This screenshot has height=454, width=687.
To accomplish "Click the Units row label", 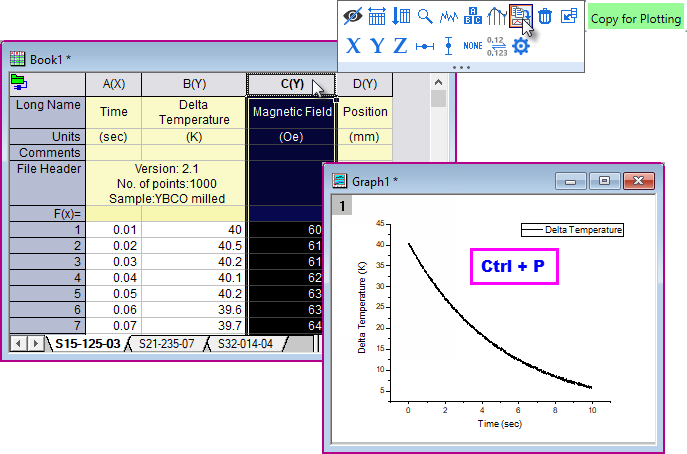I will pyautogui.click(x=48, y=137).
